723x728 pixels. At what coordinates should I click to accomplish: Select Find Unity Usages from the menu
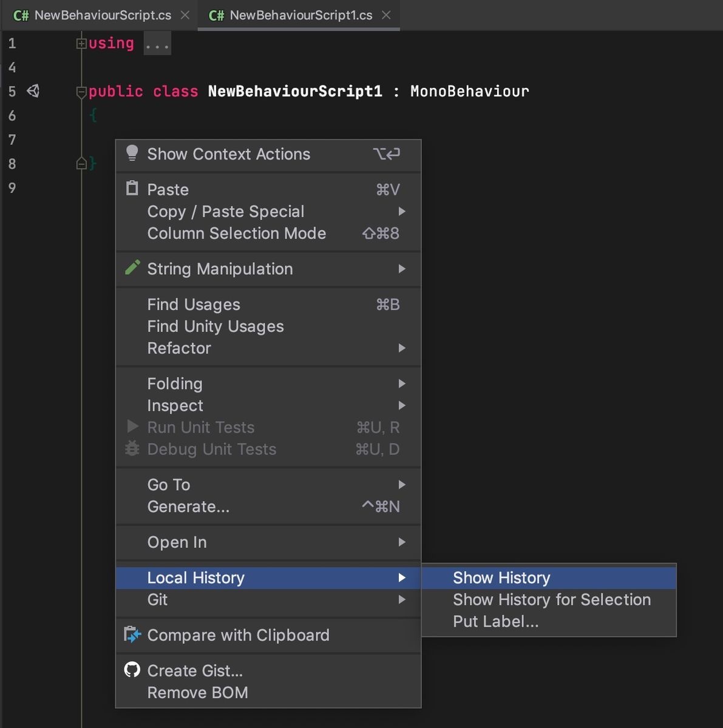tap(216, 326)
